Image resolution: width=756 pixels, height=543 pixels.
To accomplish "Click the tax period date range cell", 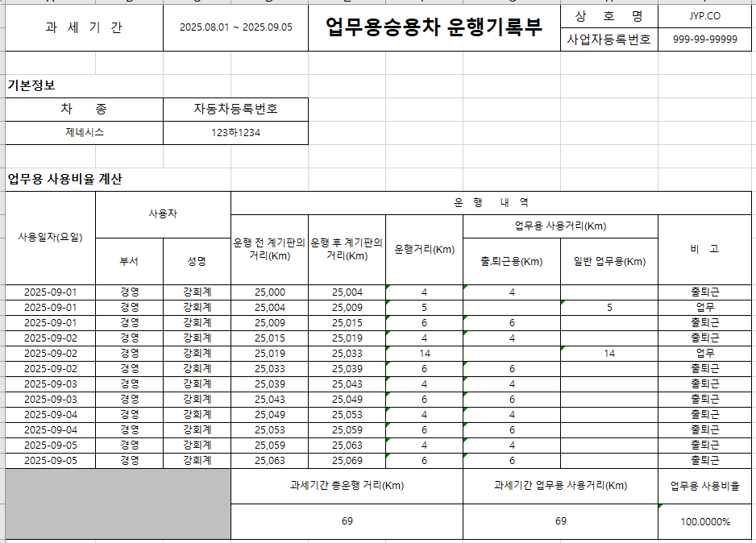I will 235,27.
